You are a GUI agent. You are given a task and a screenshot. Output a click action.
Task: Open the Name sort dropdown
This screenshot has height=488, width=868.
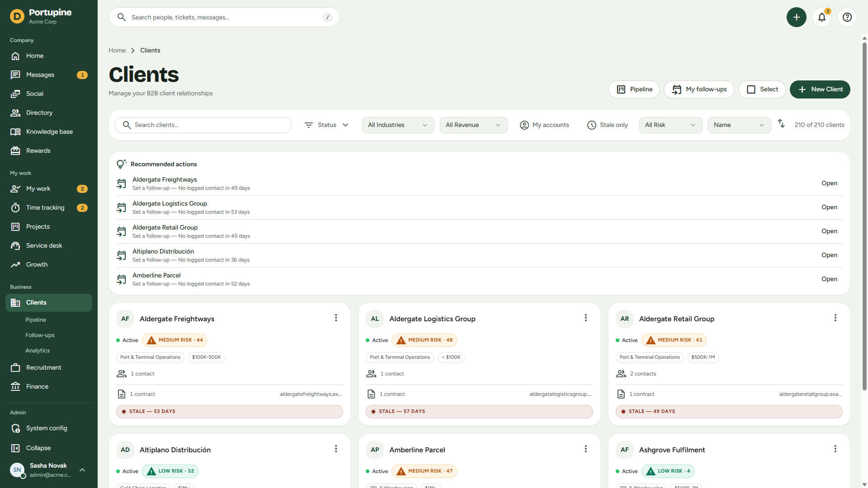(x=739, y=125)
